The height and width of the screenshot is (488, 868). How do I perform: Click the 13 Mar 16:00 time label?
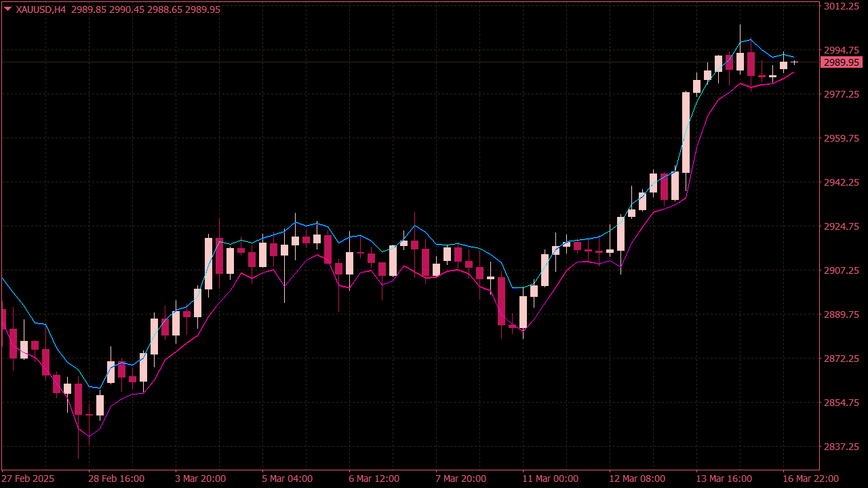(724, 479)
